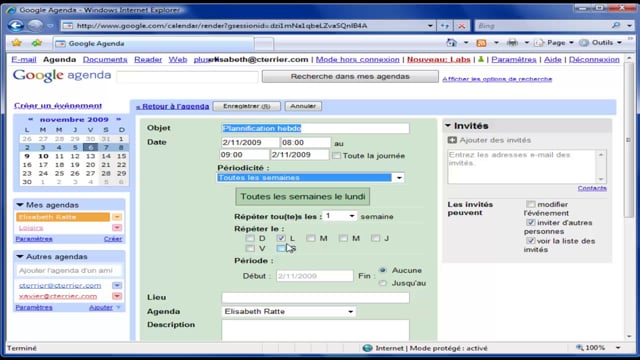Click the Déconnexion link
Image resolution: width=640 pixels, height=360 pixels.
[594, 60]
